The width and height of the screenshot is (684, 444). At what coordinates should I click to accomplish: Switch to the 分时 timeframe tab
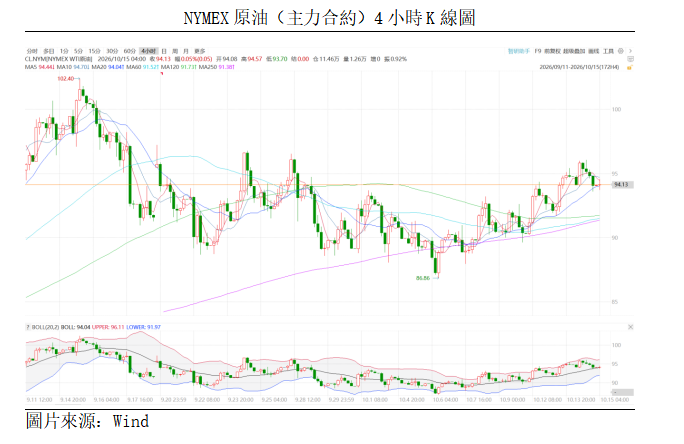coord(32,51)
